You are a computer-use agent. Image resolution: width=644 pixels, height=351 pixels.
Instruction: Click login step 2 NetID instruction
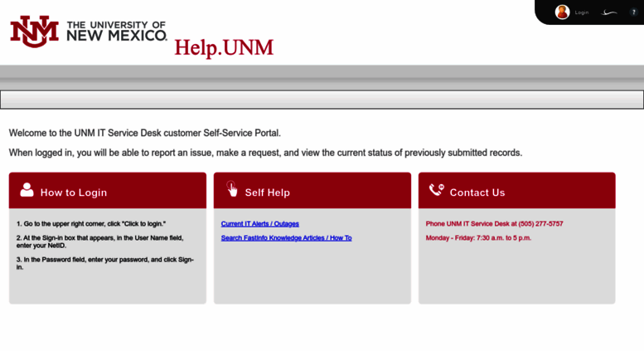(x=99, y=241)
